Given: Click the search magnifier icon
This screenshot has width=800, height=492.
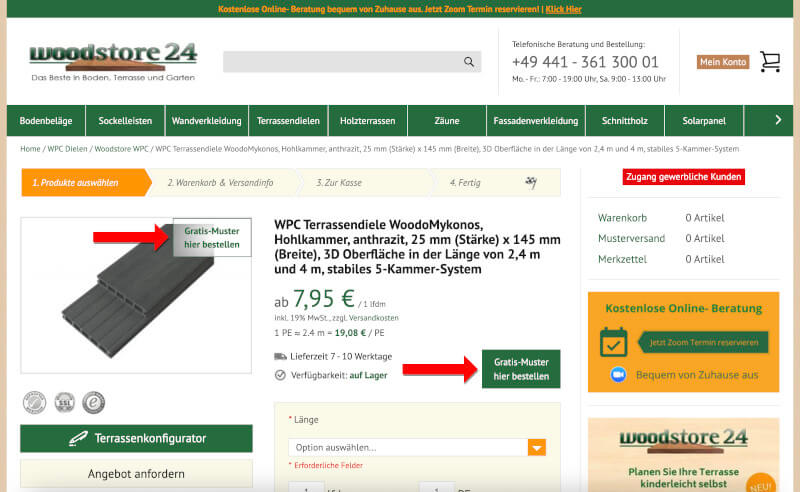Looking at the screenshot, I should (x=468, y=62).
